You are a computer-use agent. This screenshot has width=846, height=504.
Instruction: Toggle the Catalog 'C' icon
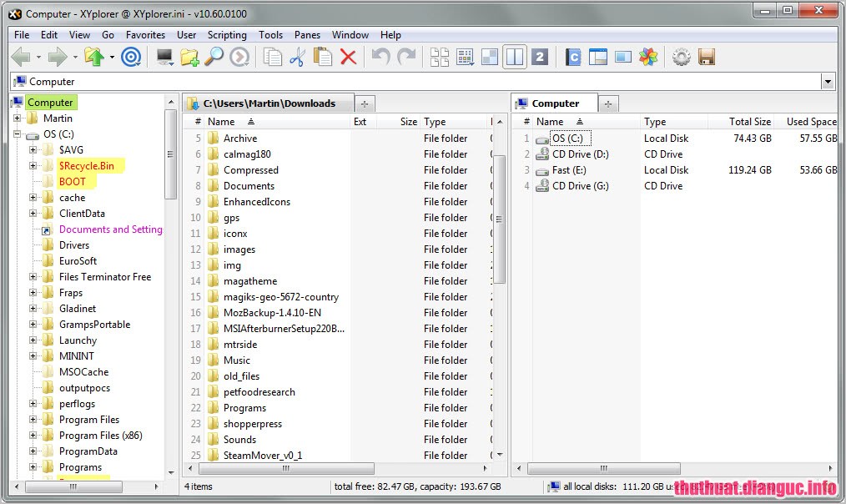[x=573, y=57]
